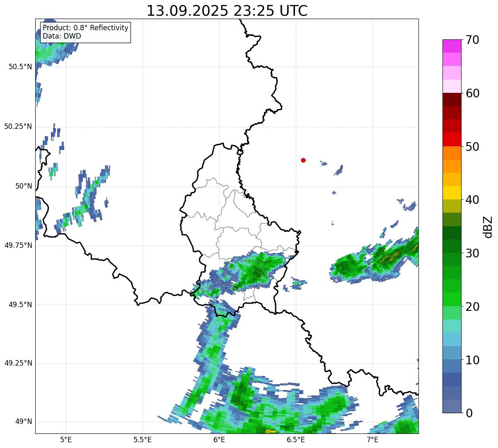Image resolution: width=498 pixels, height=448 pixels.
Task: Click the longitude label 7°E
Action: pos(373,439)
